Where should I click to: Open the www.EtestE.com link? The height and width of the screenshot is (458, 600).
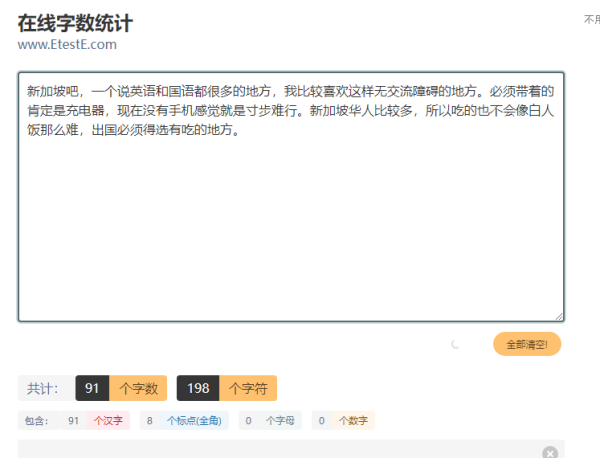point(67,44)
